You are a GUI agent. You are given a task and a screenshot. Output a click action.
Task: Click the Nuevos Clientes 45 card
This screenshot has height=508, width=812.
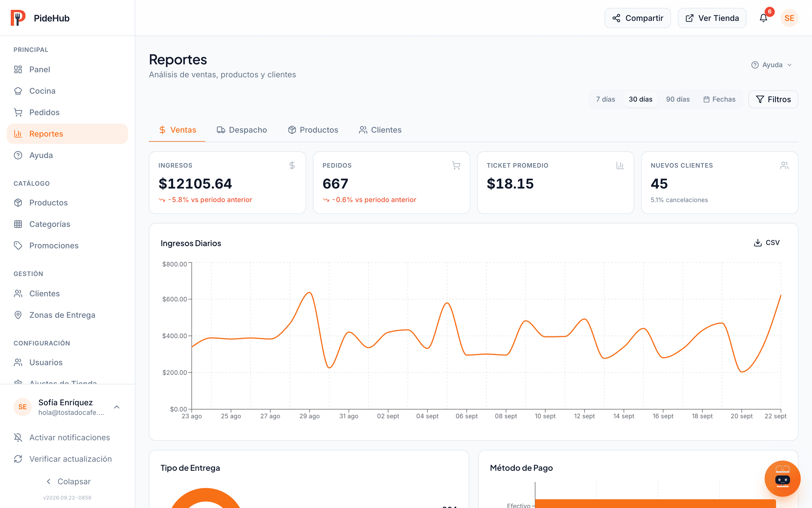coord(720,182)
